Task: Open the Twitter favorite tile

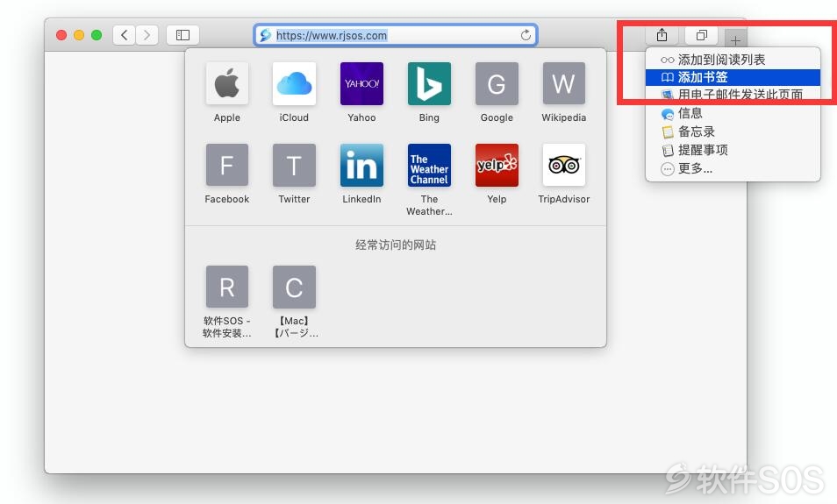Action: [x=294, y=166]
